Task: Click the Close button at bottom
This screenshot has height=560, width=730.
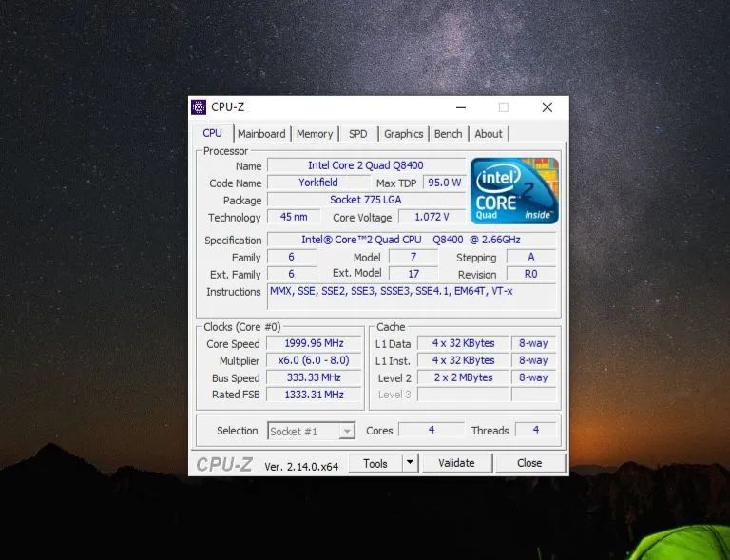Action: pos(529,463)
